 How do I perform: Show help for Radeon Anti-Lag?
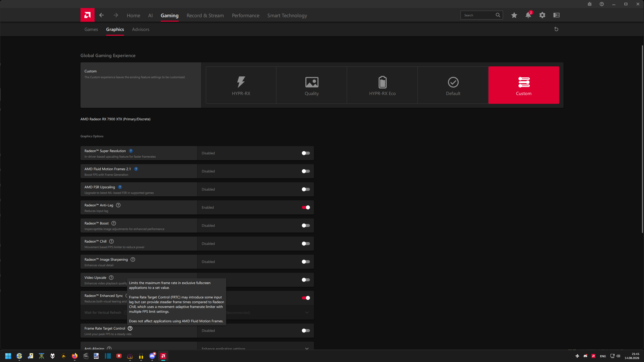point(118,205)
